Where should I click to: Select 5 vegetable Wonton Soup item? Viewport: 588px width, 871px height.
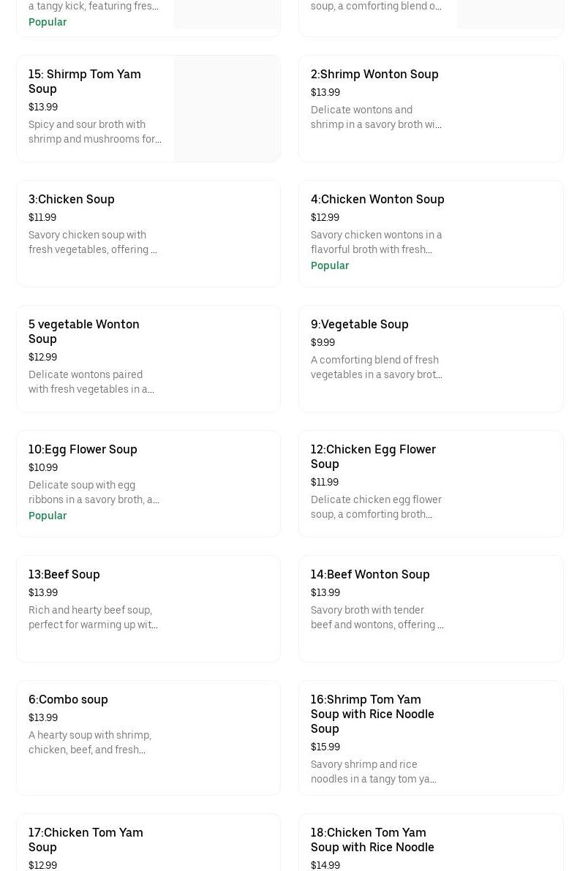tap(84, 331)
